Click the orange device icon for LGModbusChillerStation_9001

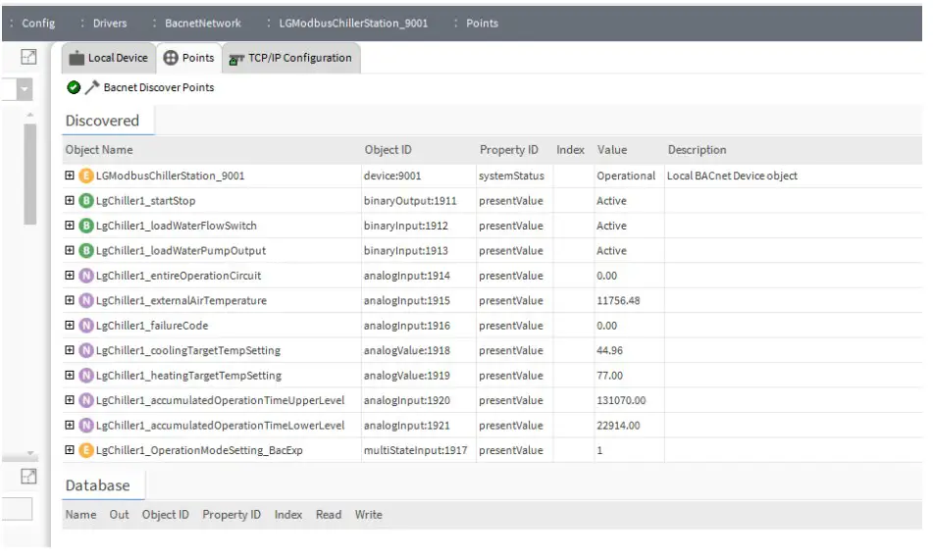click(x=85, y=177)
